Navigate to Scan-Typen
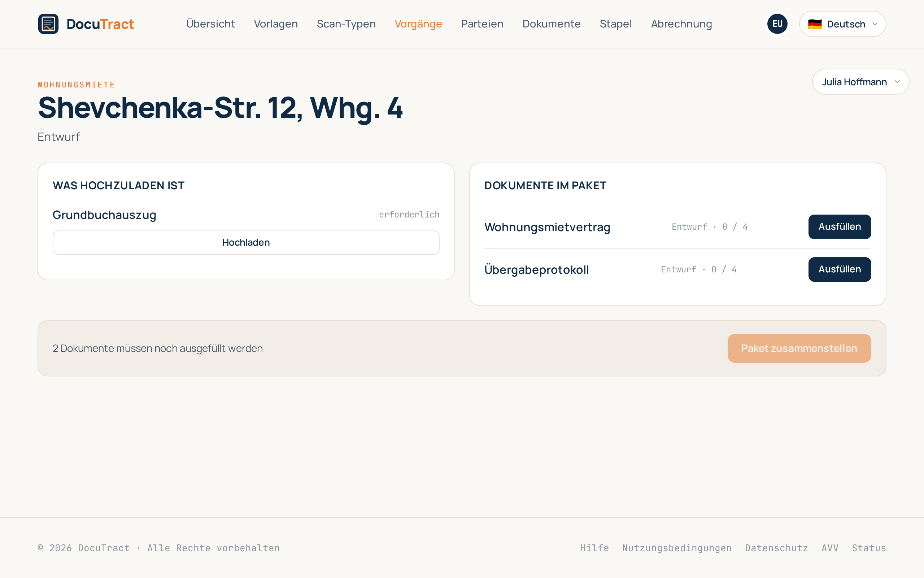The image size is (924, 578). click(346, 24)
